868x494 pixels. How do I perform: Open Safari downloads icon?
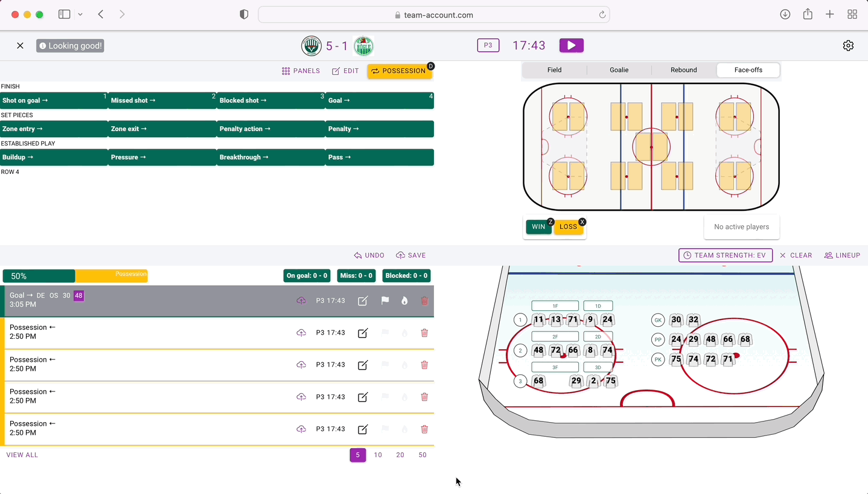pos(785,14)
